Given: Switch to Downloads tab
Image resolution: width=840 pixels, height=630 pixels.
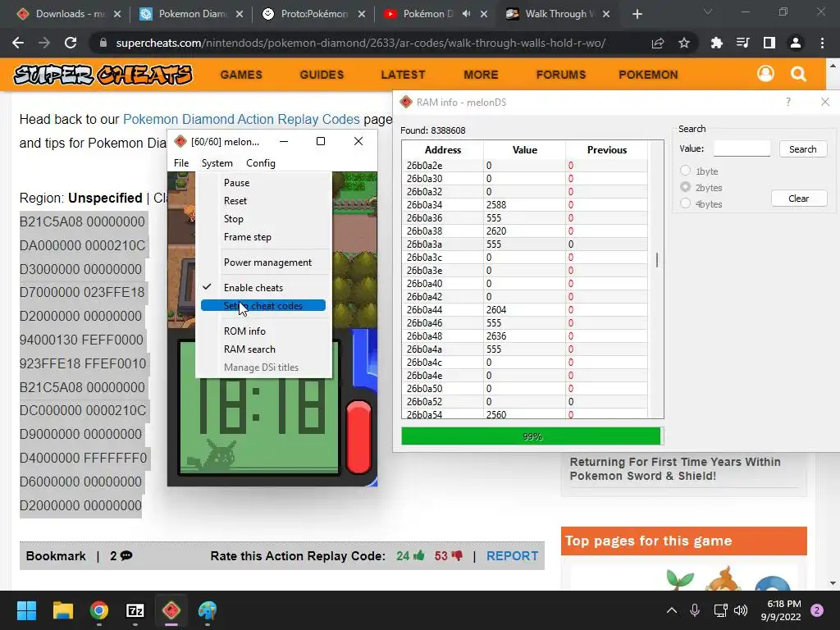Looking at the screenshot, I should point(69,14).
